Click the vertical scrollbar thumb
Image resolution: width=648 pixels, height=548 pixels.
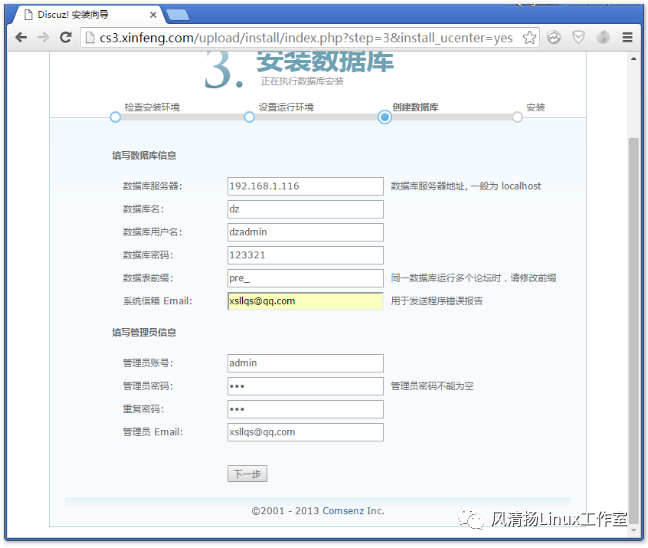pos(634,331)
